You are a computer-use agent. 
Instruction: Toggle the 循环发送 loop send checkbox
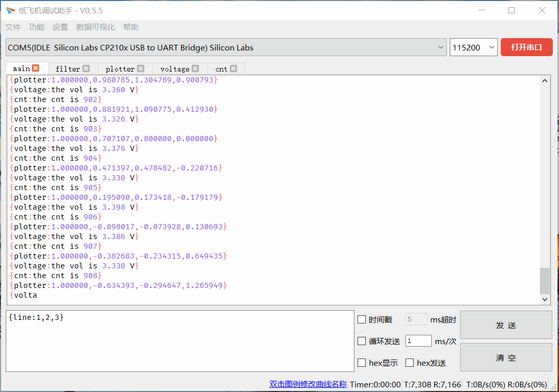pyautogui.click(x=362, y=341)
